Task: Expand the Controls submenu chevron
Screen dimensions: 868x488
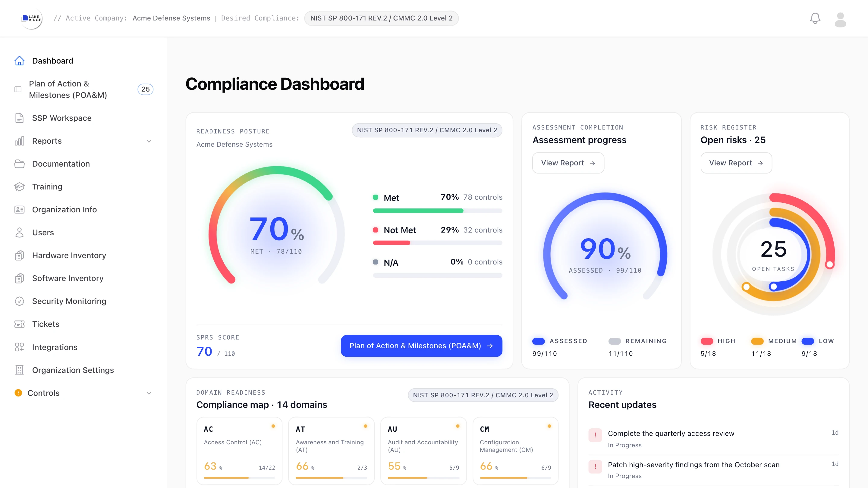Action: tap(149, 393)
